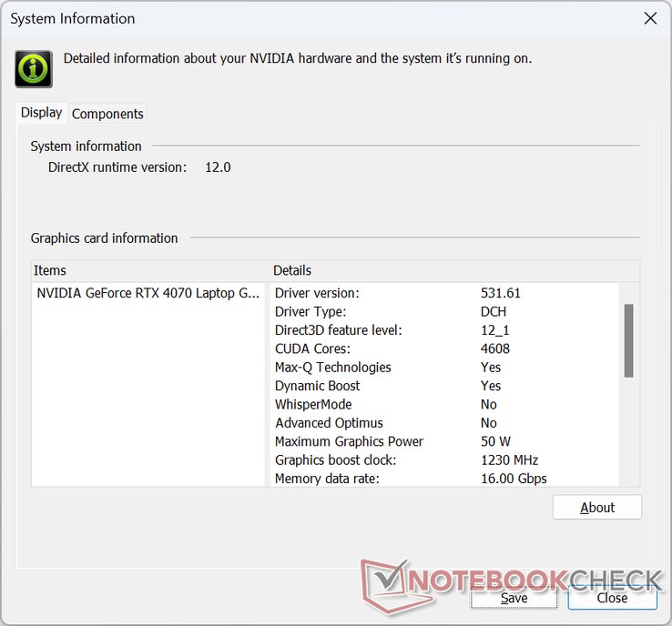Click DirectX runtime version label
This screenshot has width=672, height=626.
pyautogui.click(x=117, y=167)
